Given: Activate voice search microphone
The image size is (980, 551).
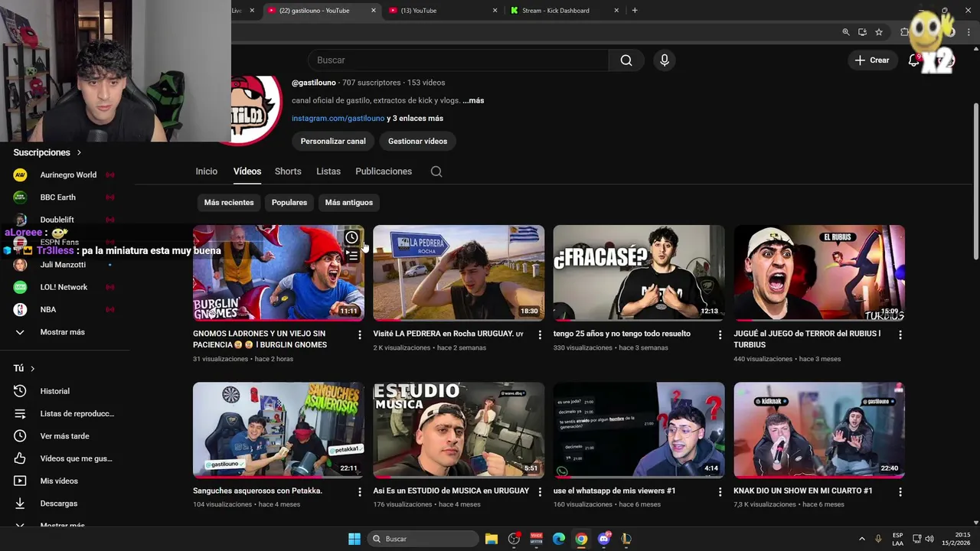Looking at the screenshot, I should pos(665,60).
